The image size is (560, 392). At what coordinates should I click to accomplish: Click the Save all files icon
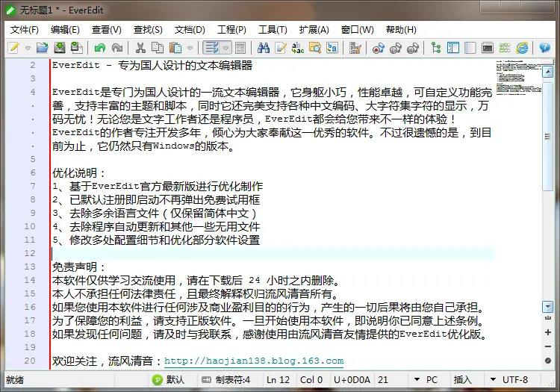(76, 48)
